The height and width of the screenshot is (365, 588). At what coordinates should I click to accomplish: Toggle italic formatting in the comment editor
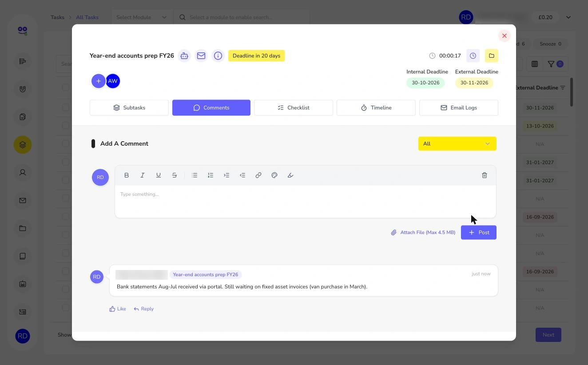[x=143, y=175]
